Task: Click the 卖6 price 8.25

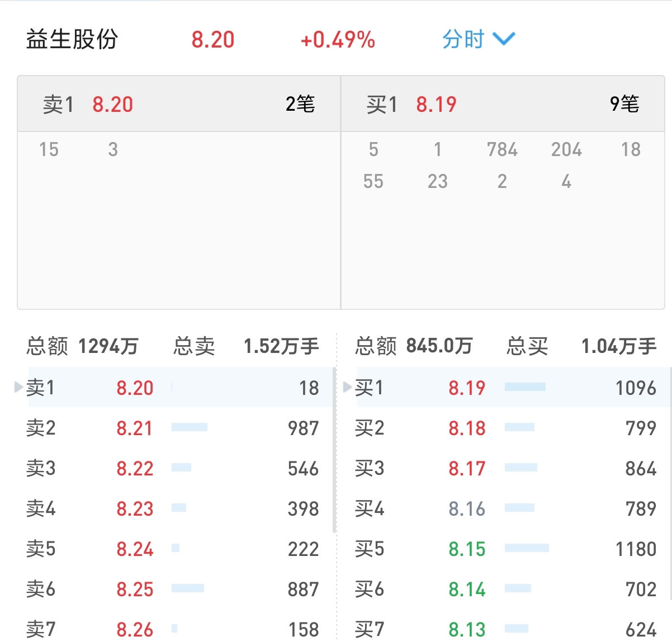Action: (135, 589)
